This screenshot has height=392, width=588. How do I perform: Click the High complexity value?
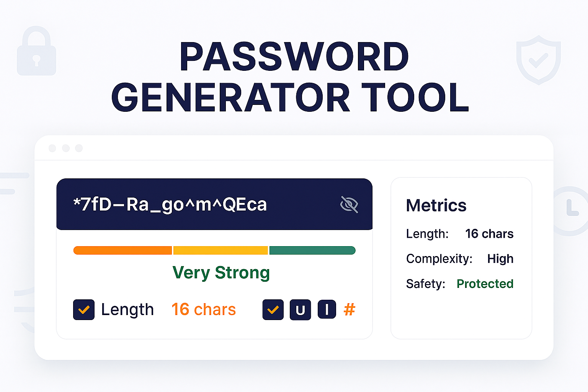tap(500, 259)
